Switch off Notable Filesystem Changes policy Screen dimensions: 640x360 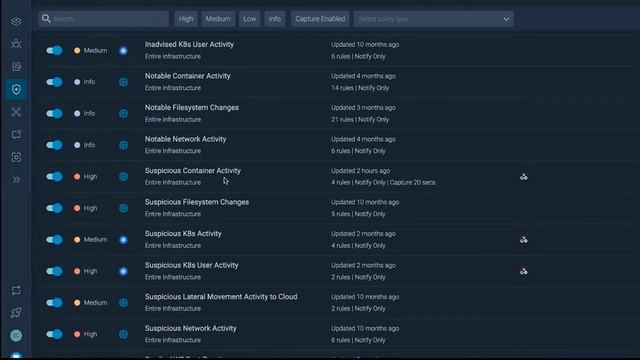click(54, 113)
